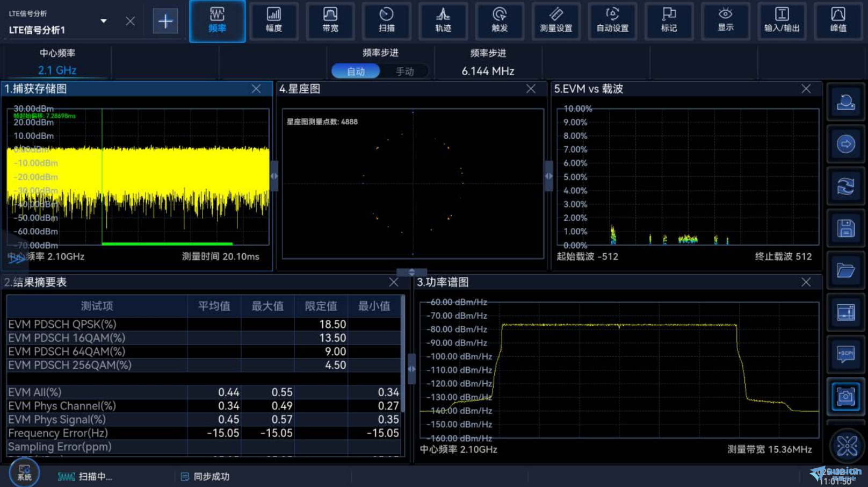Open the 带宽 bandwidth menu
This screenshot has height=487, width=868.
[x=330, y=21]
